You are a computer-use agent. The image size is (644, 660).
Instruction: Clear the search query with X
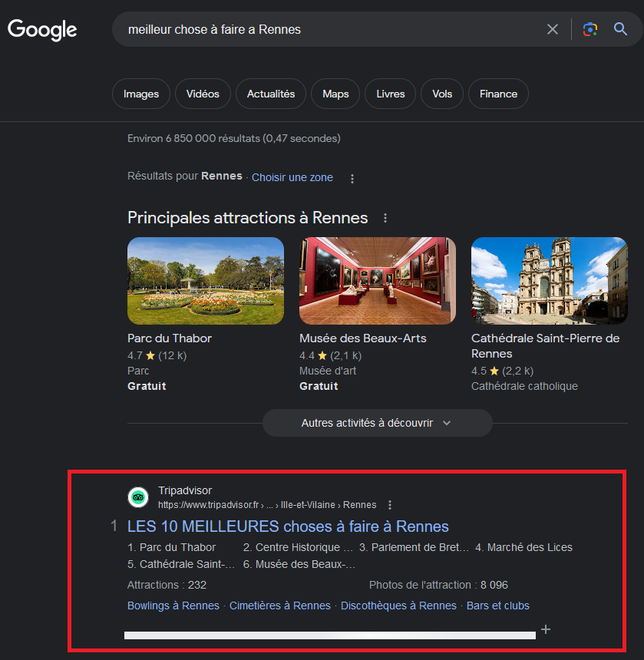552,29
